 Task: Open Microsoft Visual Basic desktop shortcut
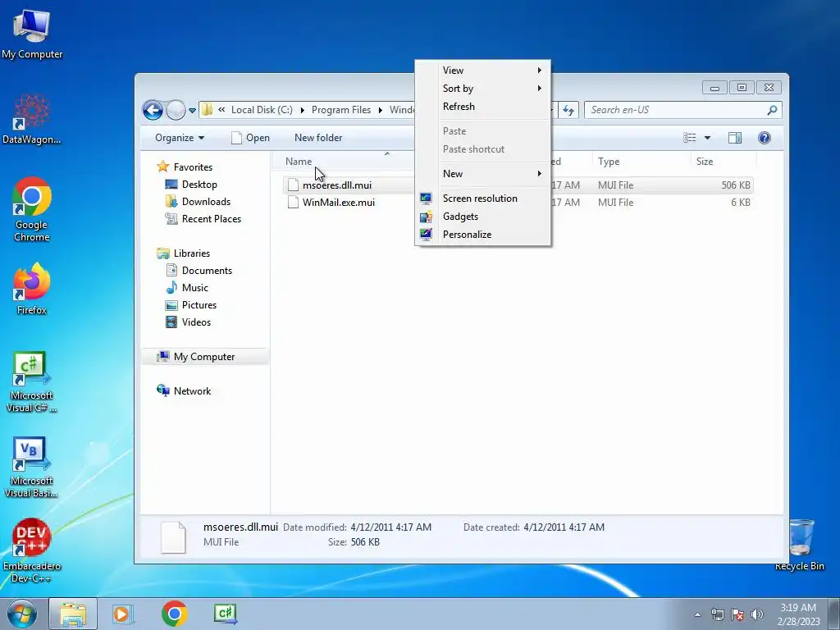pos(32,467)
